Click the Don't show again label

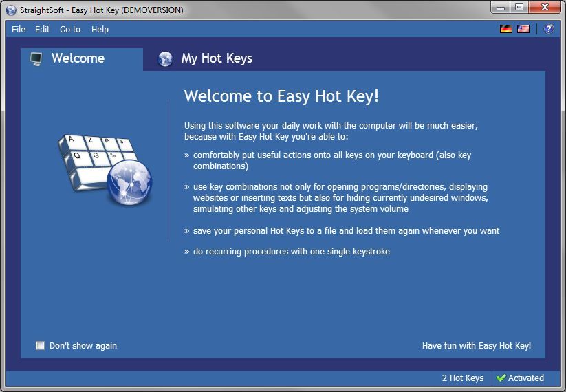coord(83,346)
